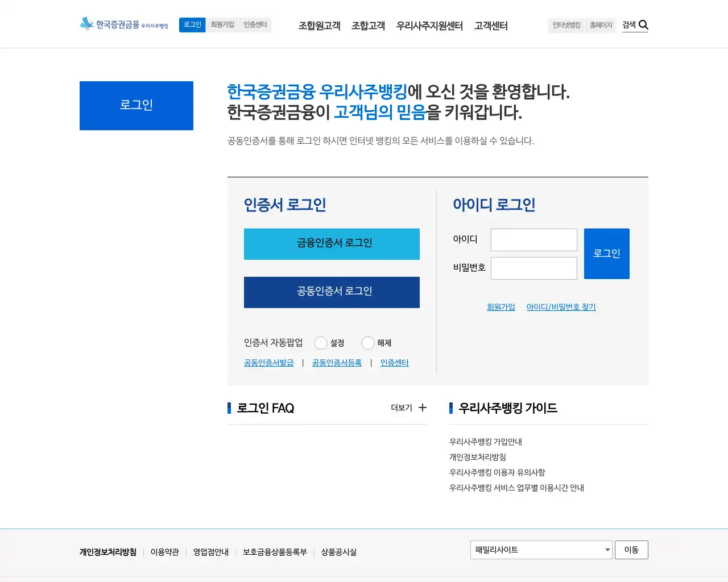Select the 해제 radio button
This screenshot has width=728, height=582.
tap(368, 343)
